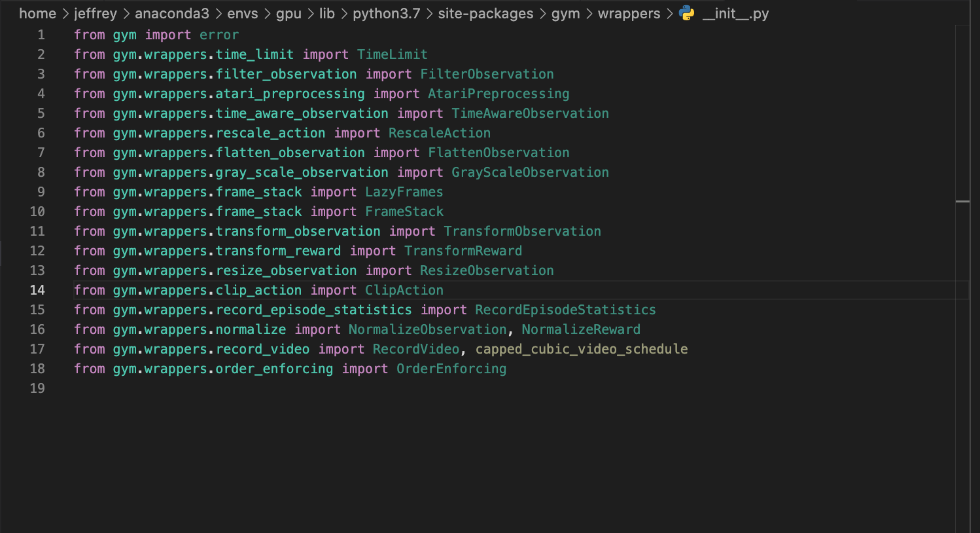The height and width of the screenshot is (533, 980).
Task: Open the "envs" breadcrumb dropdown
Action: (243, 13)
